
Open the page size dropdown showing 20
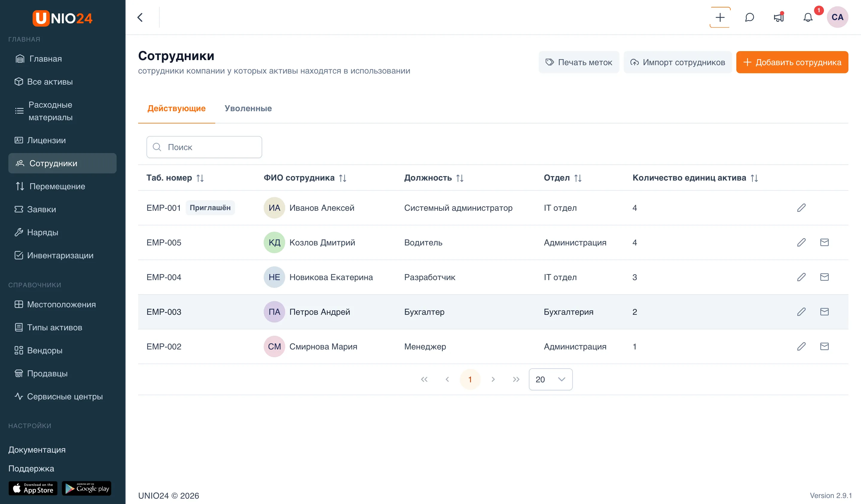(550, 379)
